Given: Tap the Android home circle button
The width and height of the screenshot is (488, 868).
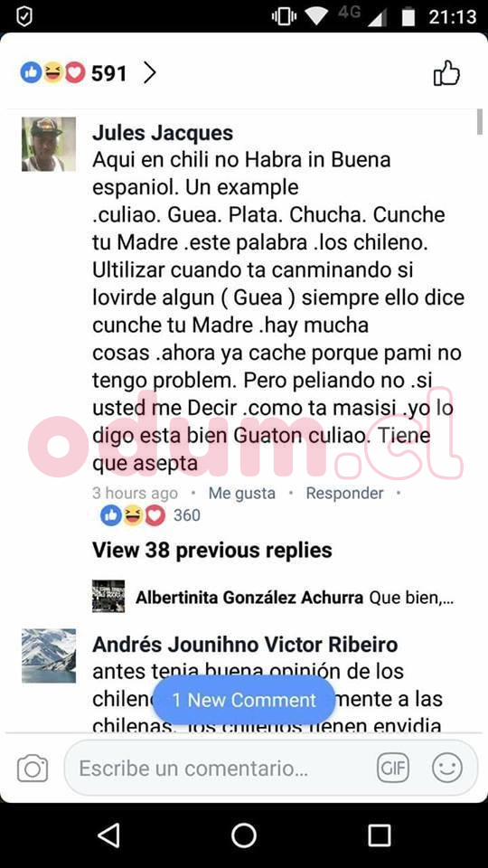Looking at the screenshot, I should pyautogui.click(x=243, y=835).
